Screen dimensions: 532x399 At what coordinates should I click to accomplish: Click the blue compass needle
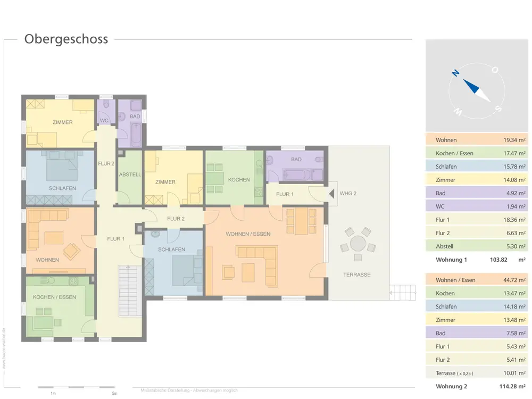click(x=471, y=86)
